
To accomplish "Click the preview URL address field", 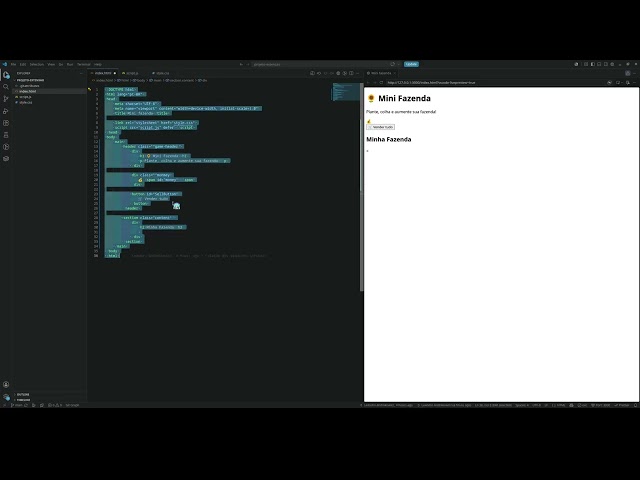I will pos(495,82).
